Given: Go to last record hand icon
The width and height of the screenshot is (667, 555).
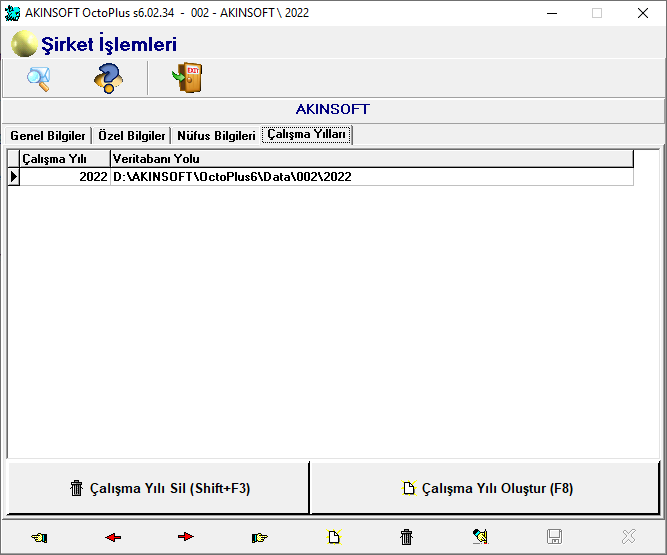Looking at the screenshot, I should tap(259, 538).
